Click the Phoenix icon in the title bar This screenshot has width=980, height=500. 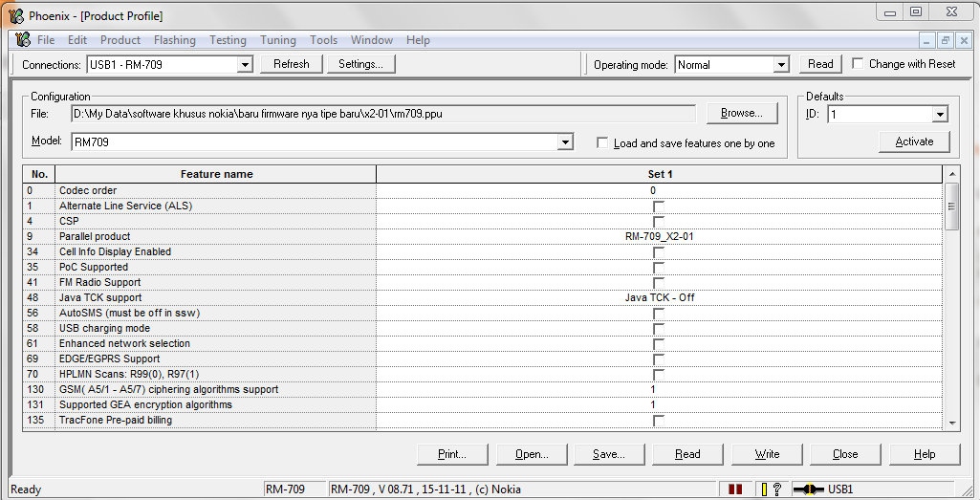click(x=16, y=15)
